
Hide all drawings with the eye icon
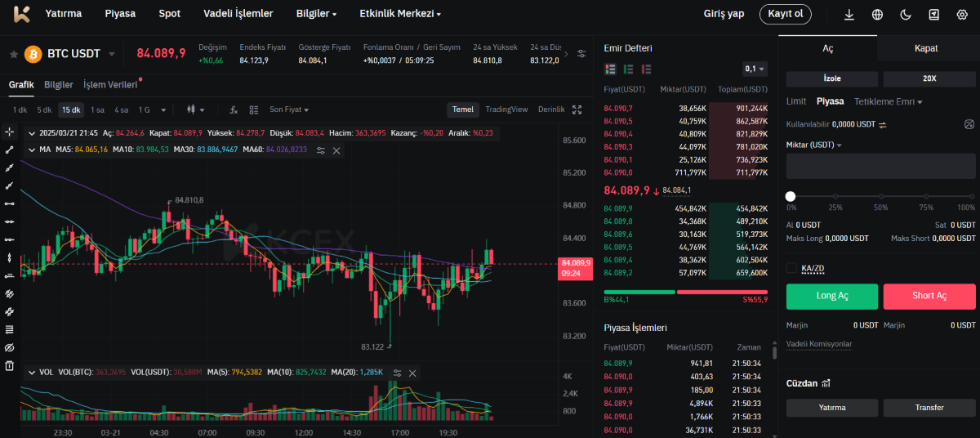point(10,347)
